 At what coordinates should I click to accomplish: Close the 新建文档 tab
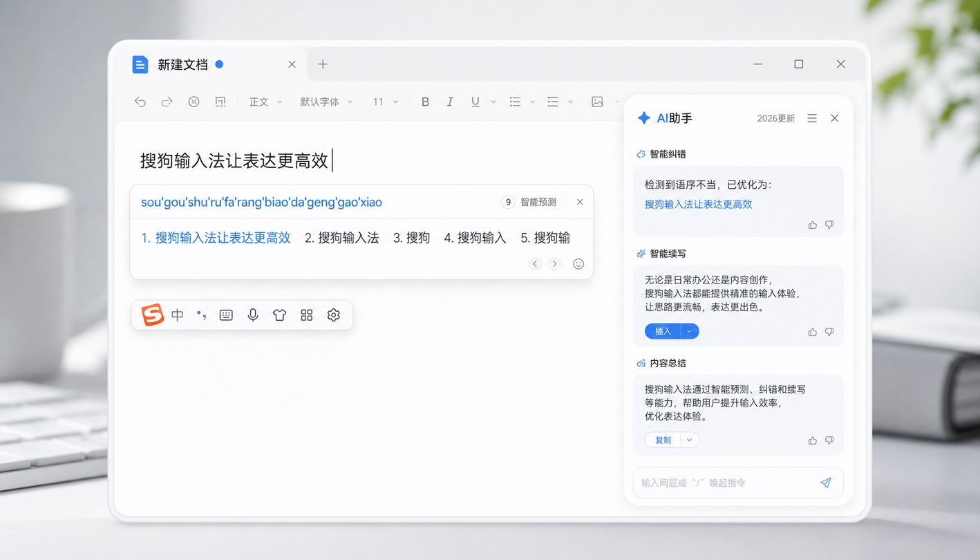(x=292, y=64)
